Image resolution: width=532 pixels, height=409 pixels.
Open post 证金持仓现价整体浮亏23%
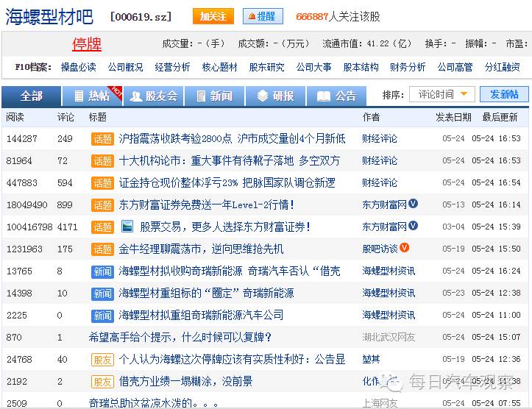point(227,182)
